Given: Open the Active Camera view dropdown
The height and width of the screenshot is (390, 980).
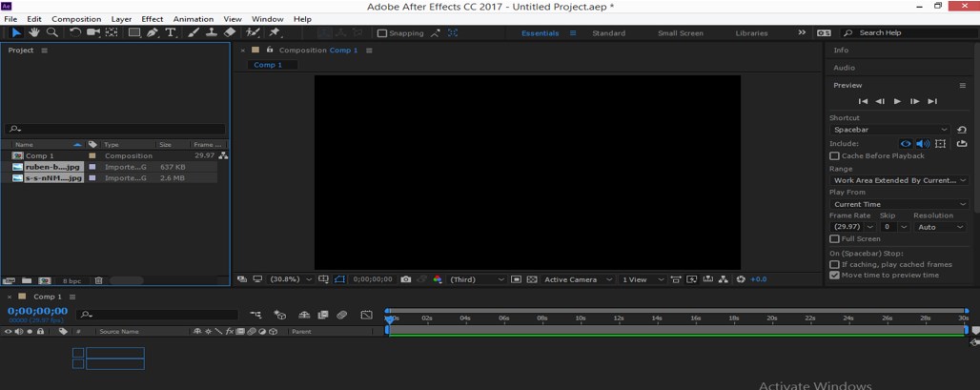Looking at the screenshot, I should [578, 279].
